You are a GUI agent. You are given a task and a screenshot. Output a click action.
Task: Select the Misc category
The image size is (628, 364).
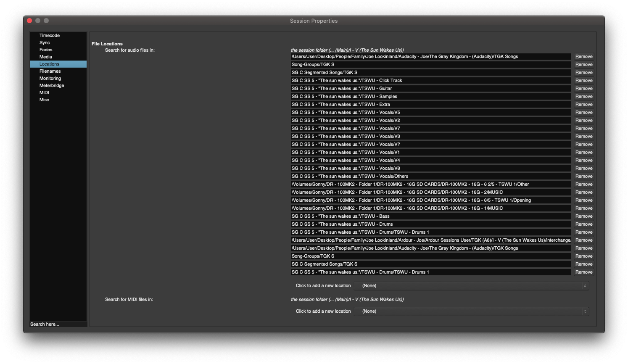44,100
